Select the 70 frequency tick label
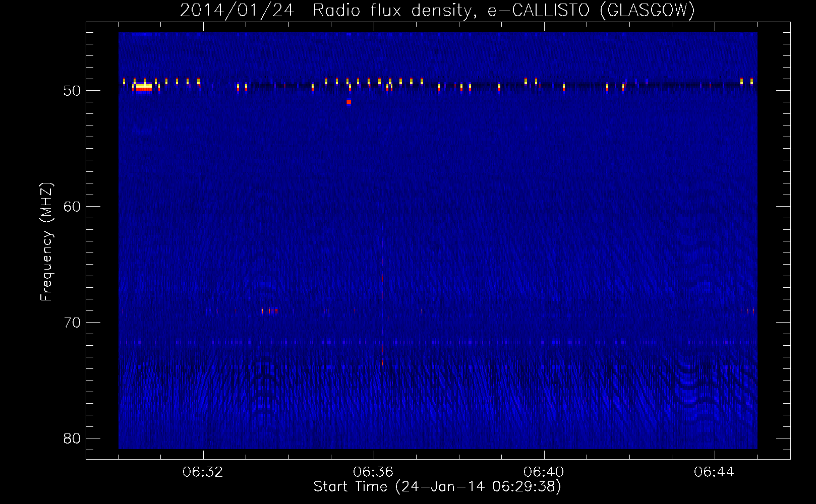The height and width of the screenshot is (504, 816). (x=72, y=322)
